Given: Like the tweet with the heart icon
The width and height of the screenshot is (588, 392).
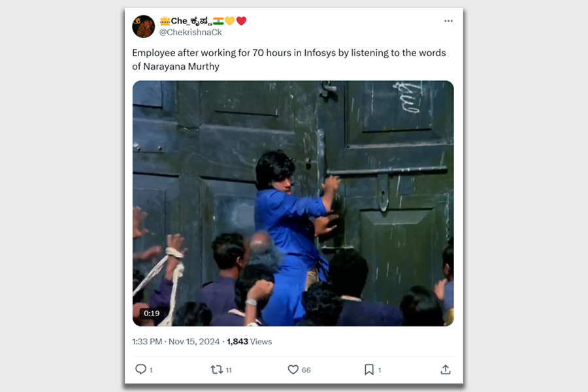Looking at the screenshot, I should click(x=293, y=370).
